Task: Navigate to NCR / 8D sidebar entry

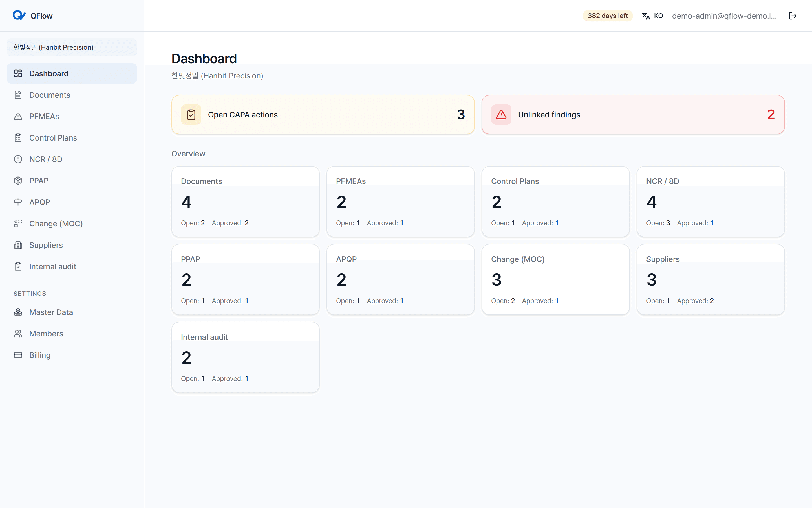Action: 72,159
